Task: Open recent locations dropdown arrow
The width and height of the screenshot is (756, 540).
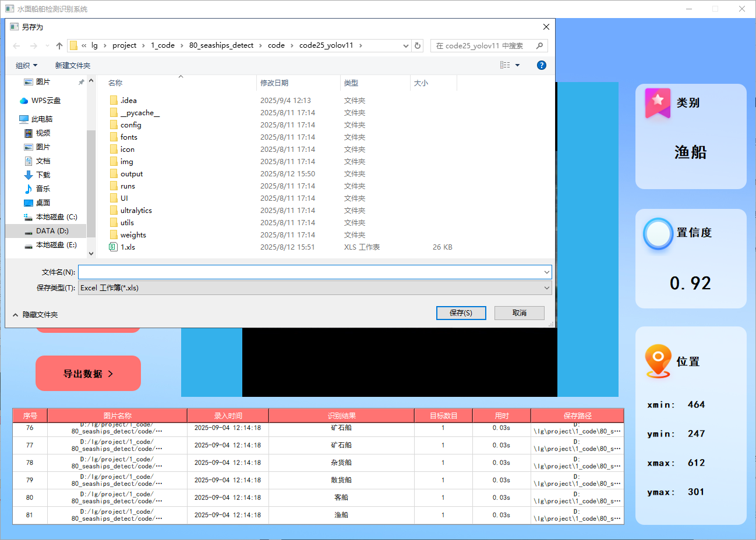Action: 47,46
